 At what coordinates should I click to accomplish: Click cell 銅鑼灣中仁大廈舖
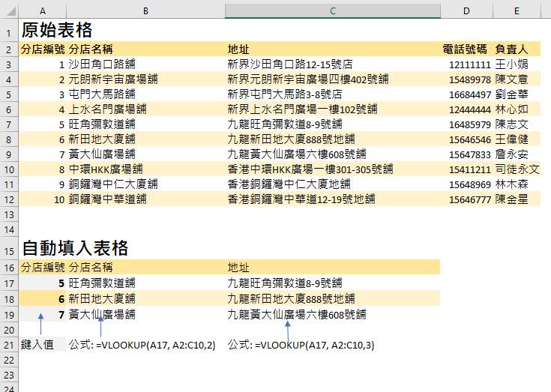tap(113, 184)
